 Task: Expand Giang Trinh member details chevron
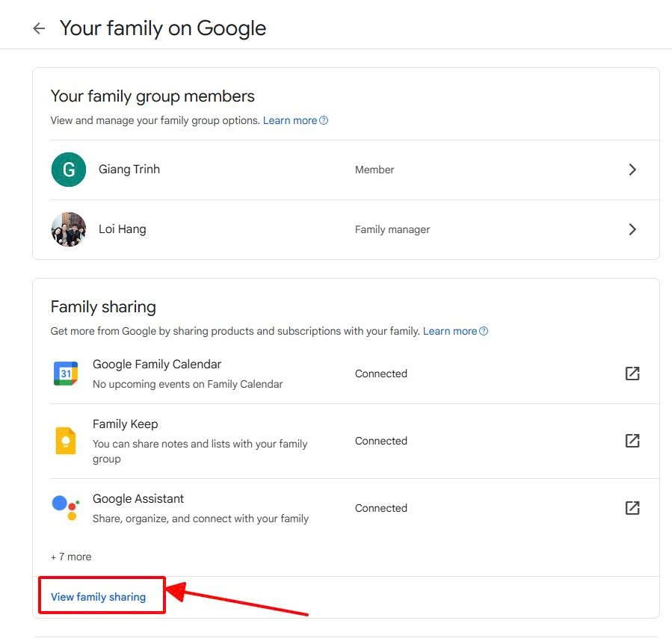point(632,170)
